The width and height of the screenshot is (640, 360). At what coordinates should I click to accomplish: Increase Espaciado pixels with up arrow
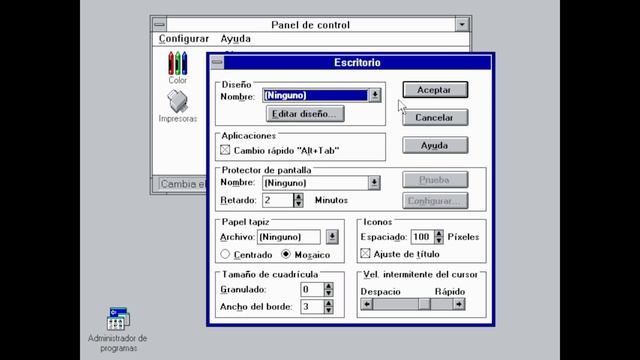pos(439,233)
